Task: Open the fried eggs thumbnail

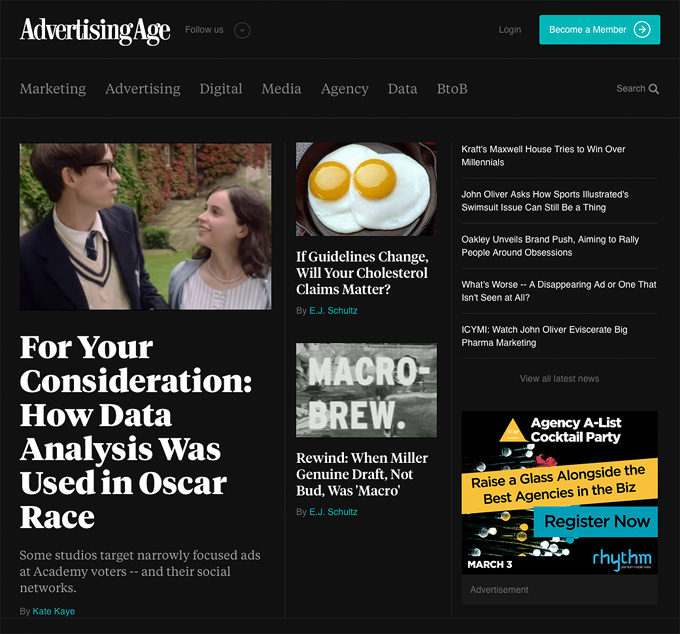Action: point(366,189)
